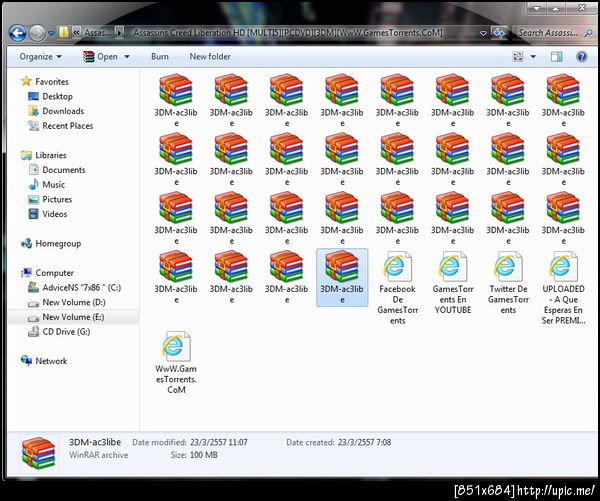Open CD Drive (G:)

click(59, 332)
